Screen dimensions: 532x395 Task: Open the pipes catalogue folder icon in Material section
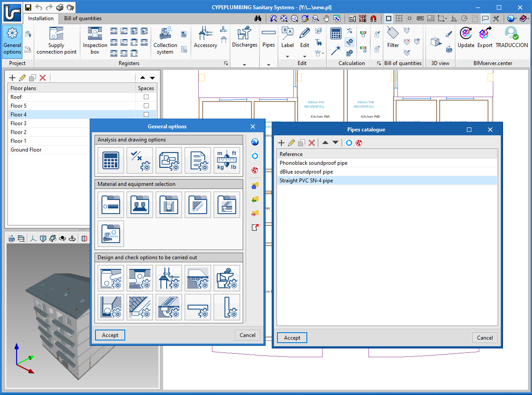(x=111, y=204)
